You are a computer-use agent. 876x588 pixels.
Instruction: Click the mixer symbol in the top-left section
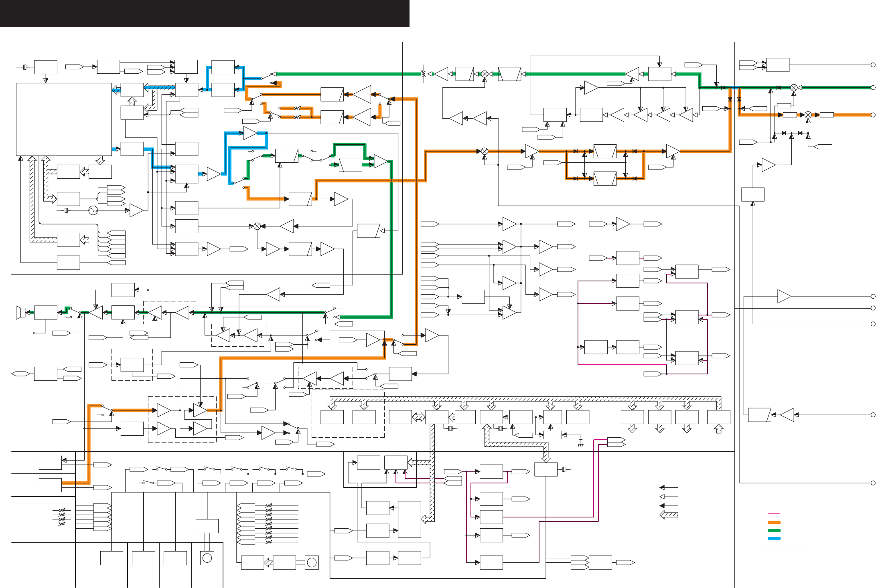(258, 226)
